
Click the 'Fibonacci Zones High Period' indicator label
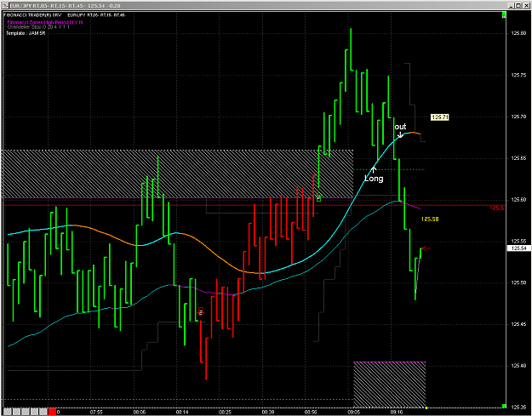coord(45,22)
